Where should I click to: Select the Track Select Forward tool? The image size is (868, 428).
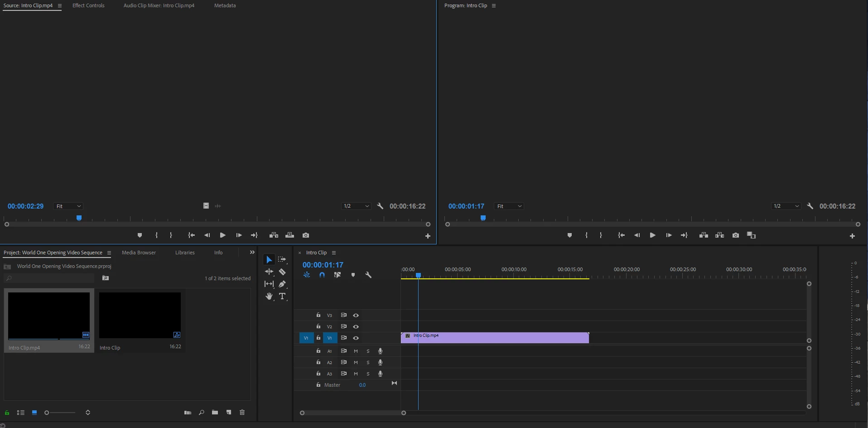click(x=282, y=259)
